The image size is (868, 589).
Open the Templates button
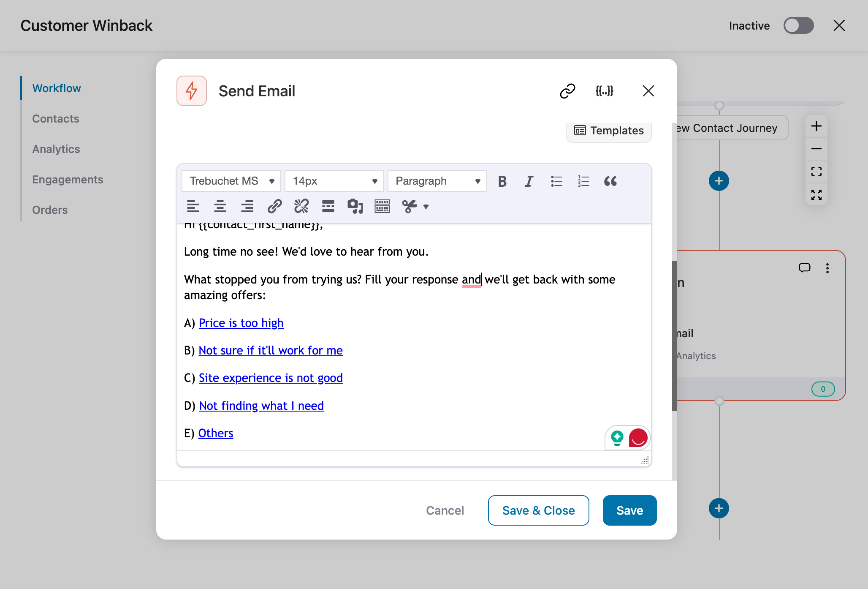click(609, 131)
